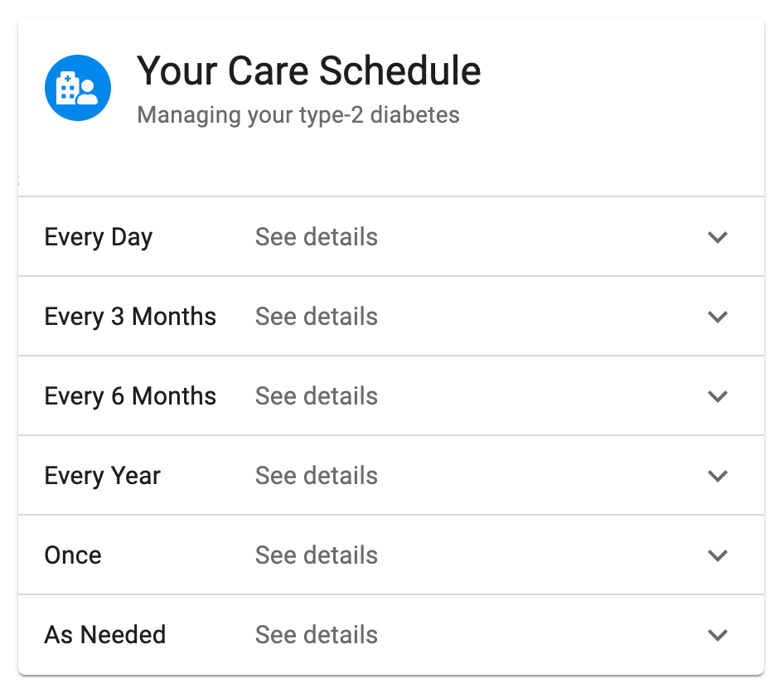Viewport: 784px width, 693px height.
Task: Expand the Once chevron arrow
Action: (718, 555)
